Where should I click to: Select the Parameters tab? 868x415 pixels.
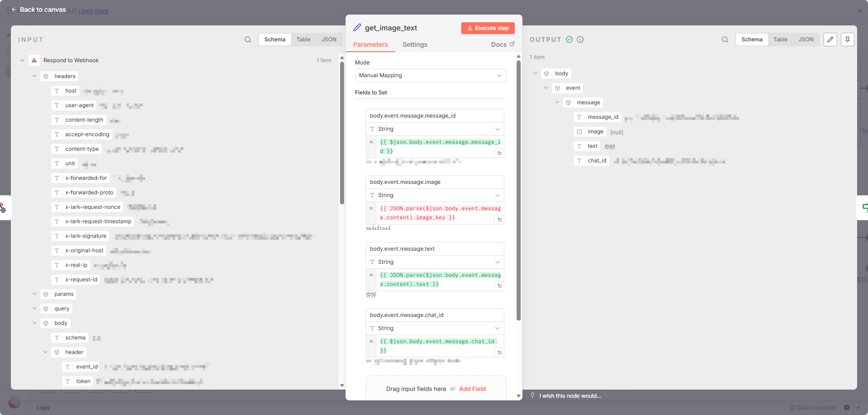tap(370, 44)
